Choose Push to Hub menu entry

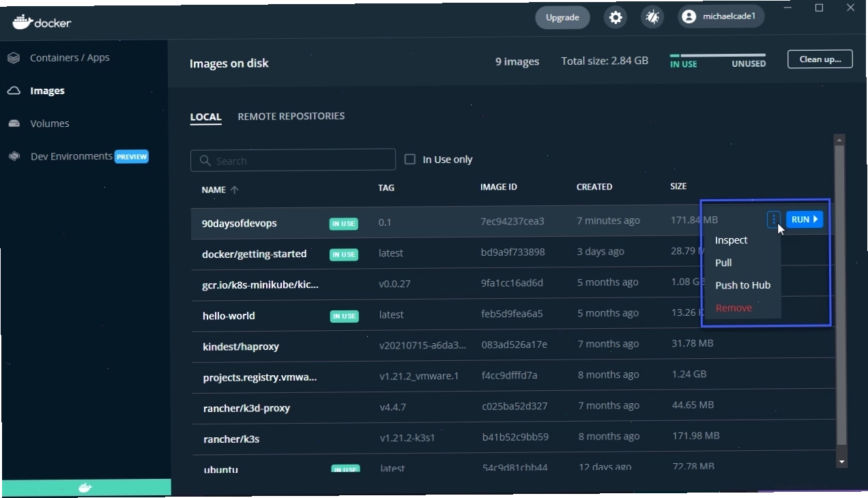pos(742,285)
